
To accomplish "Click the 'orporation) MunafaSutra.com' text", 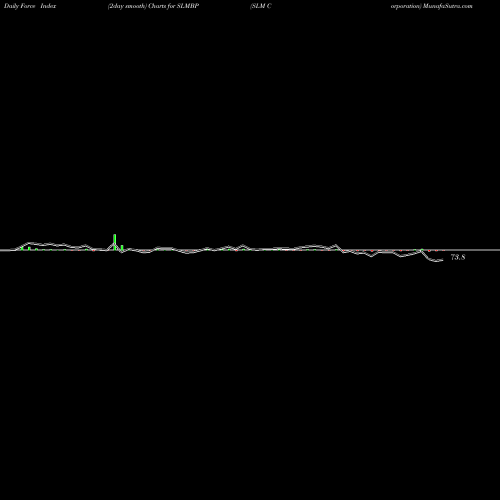I will tap(432, 6).
